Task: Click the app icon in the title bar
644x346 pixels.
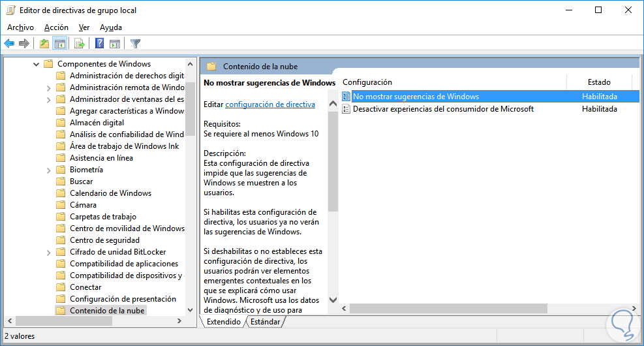Action: (x=10, y=10)
